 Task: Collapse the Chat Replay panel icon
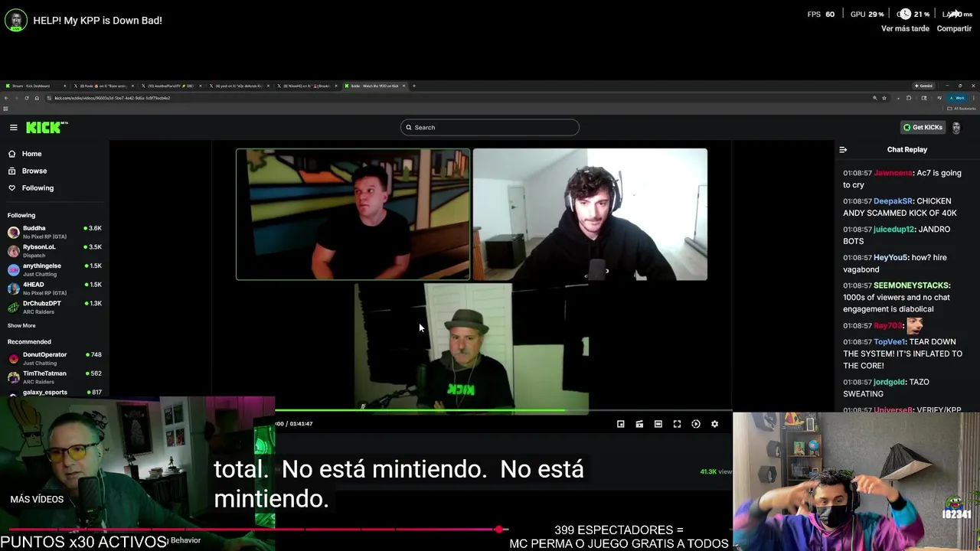click(843, 150)
